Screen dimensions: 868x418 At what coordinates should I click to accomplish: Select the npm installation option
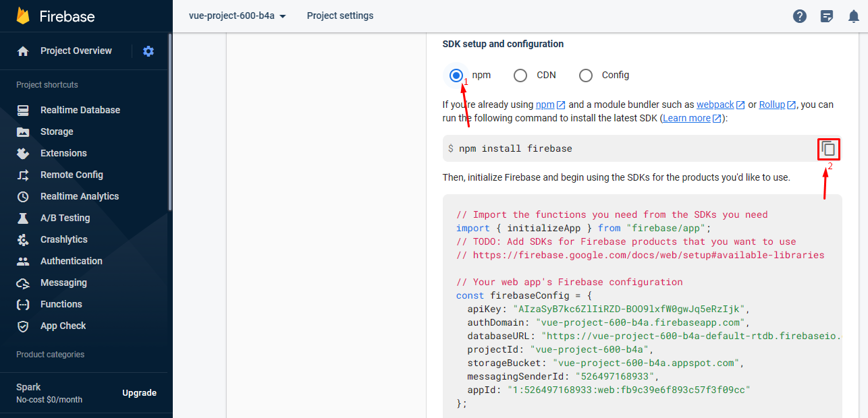456,75
